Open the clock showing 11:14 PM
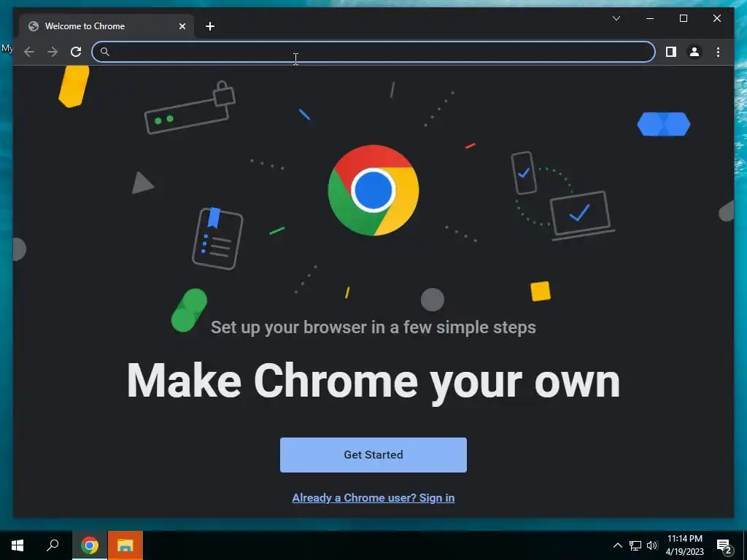 [x=684, y=545]
